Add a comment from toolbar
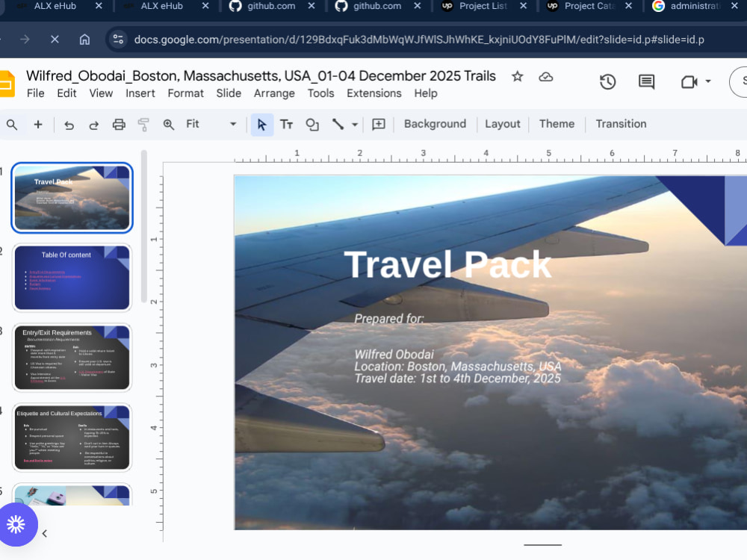Screen dimensions: 747x560 click(x=379, y=125)
